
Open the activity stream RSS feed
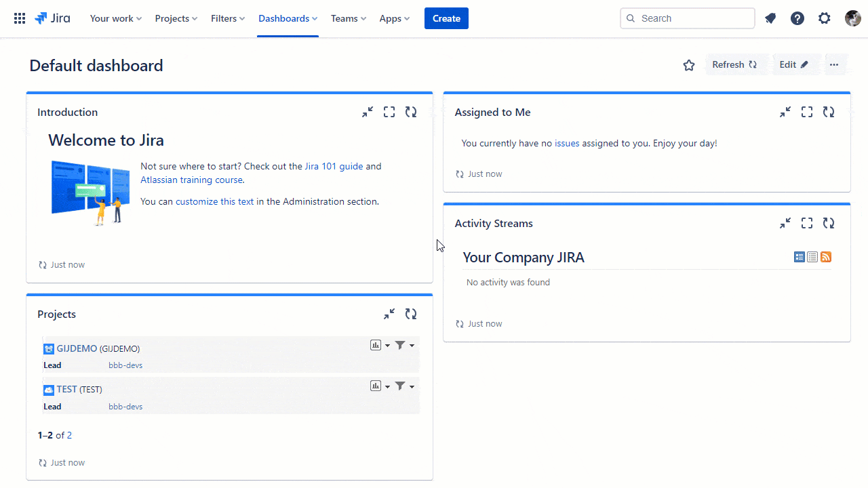point(826,257)
